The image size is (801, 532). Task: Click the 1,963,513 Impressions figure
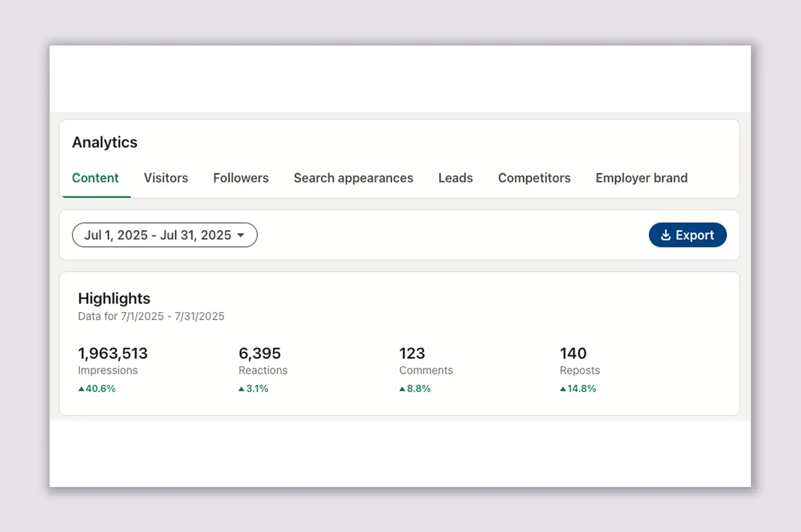coord(113,353)
